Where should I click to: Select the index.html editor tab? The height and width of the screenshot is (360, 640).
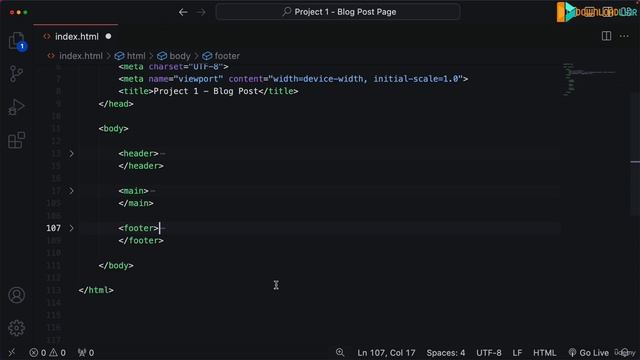(x=76, y=36)
